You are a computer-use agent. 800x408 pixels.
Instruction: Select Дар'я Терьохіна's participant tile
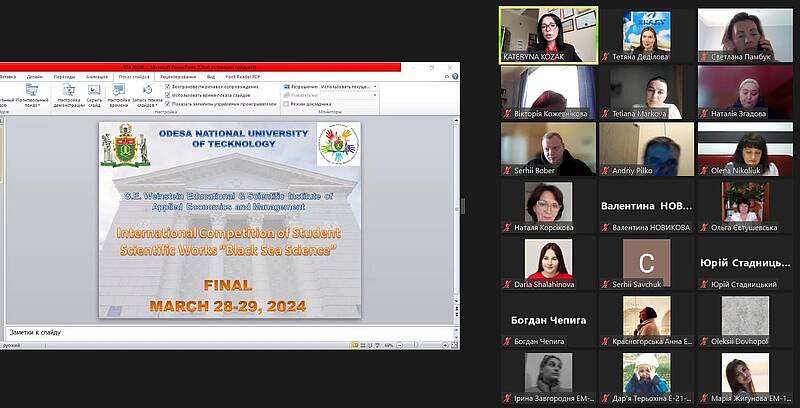646,376
